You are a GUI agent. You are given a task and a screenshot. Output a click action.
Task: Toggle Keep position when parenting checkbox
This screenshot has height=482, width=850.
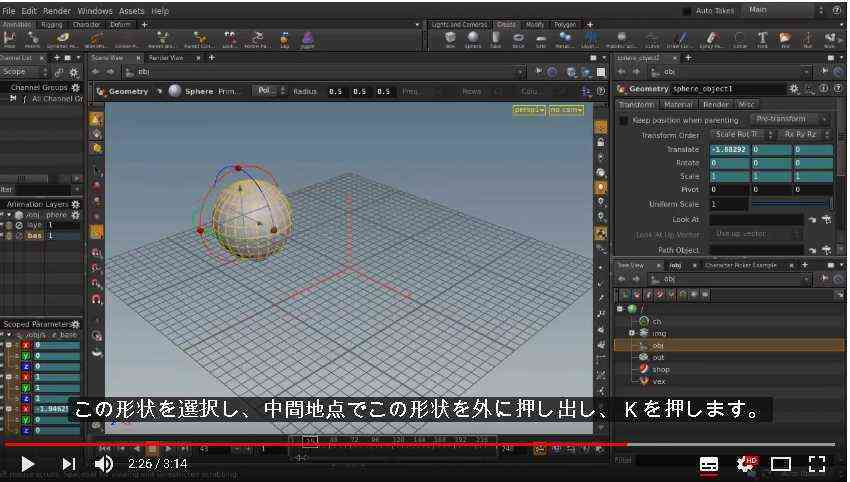click(623, 120)
